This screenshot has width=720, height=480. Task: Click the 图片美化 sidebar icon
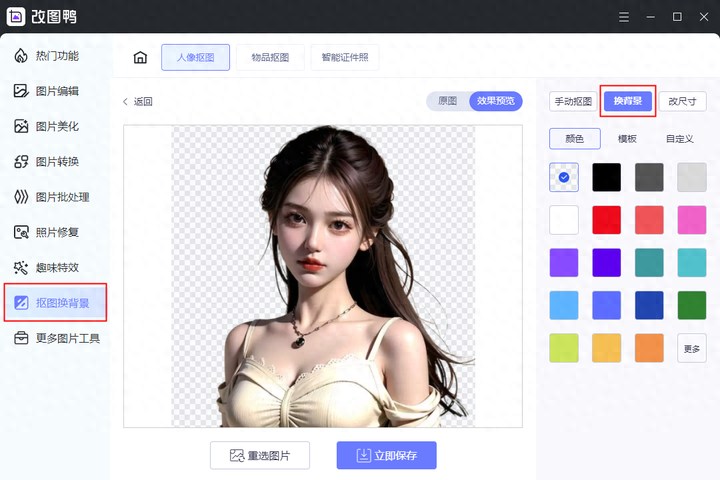(x=21, y=126)
